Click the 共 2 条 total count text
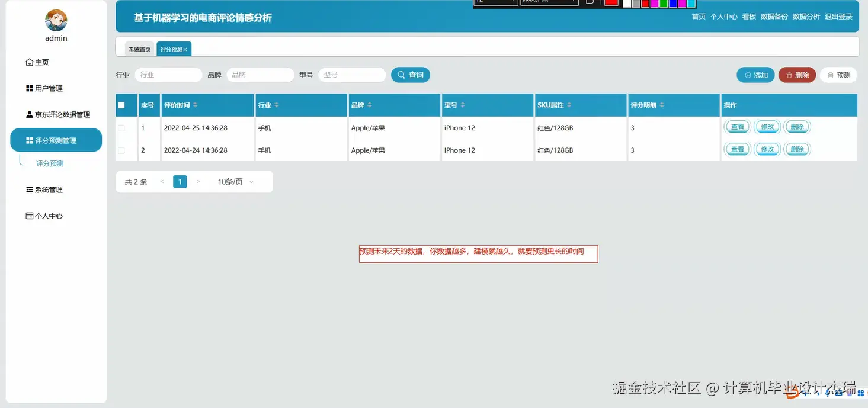Viewport: 868px width, 408px height. 136,182
